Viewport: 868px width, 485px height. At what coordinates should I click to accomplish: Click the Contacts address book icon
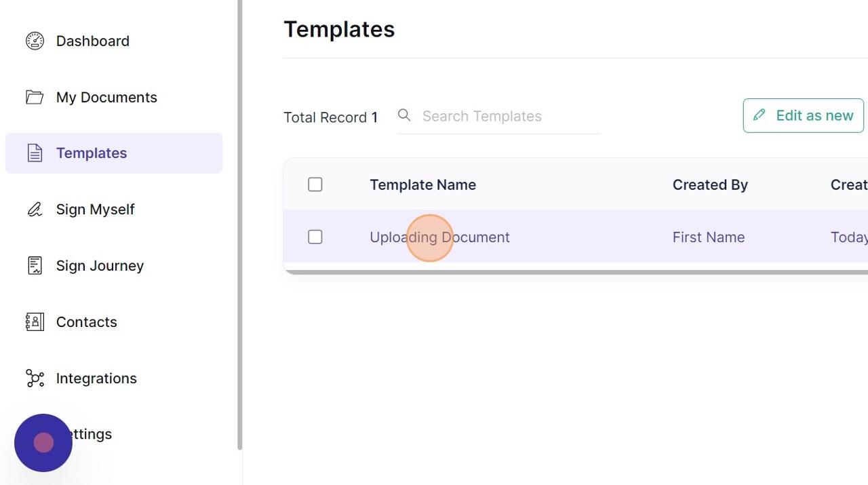(x=35, y=322)
